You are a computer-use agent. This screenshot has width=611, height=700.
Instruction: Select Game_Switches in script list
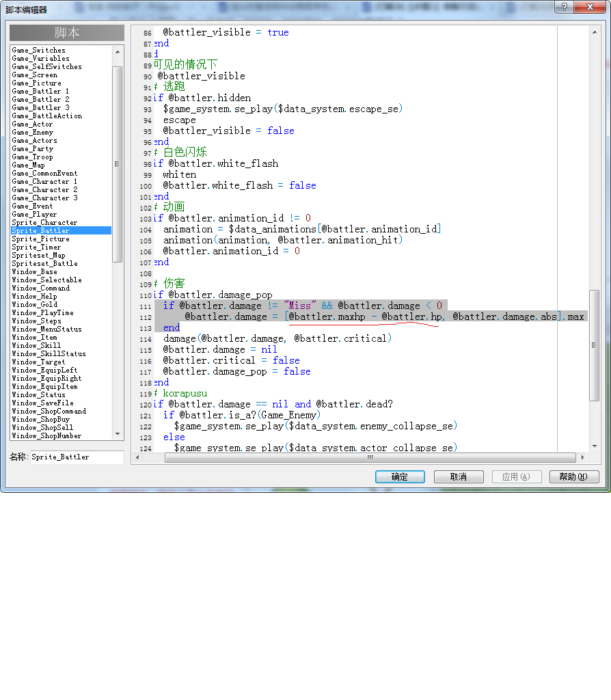pos(39,51)
